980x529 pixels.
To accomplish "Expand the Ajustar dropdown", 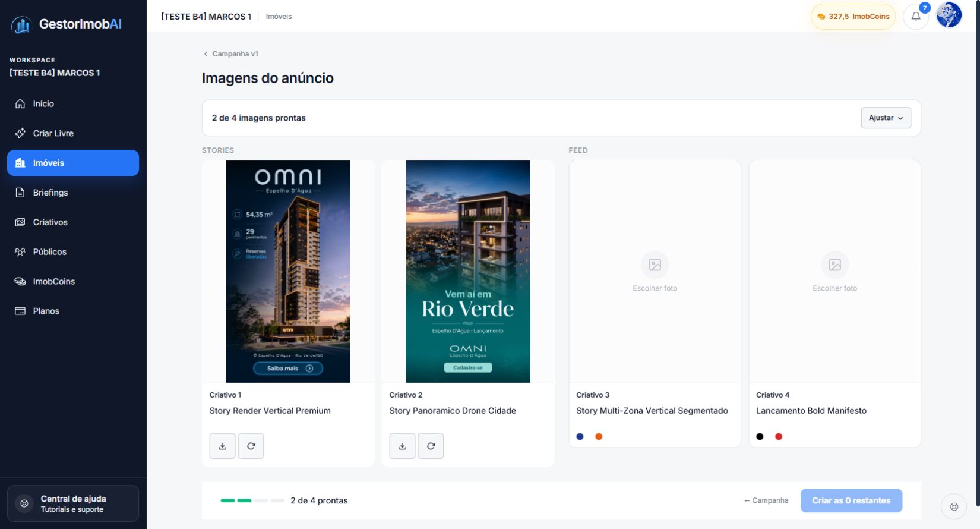I will [886, 118].
